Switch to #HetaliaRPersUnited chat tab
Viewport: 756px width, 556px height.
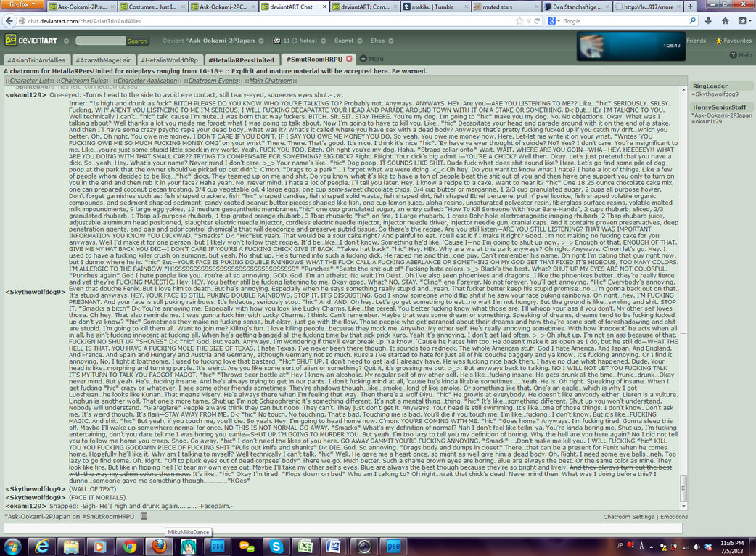coord(241,60)
